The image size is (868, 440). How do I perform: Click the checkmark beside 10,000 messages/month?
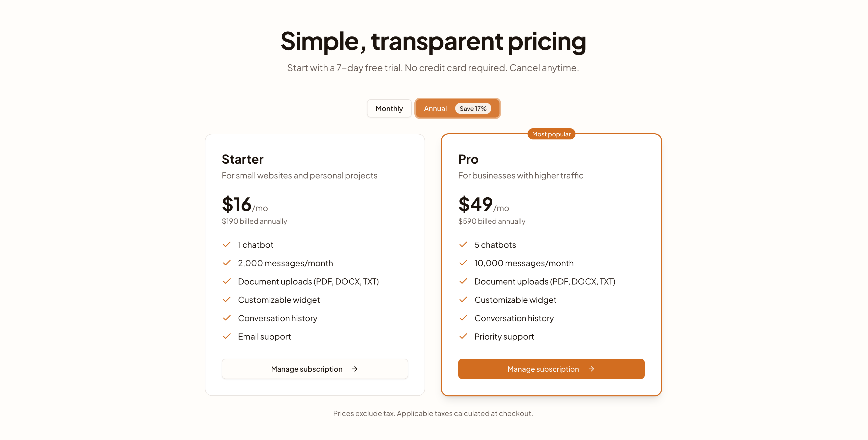pos(463,263)
